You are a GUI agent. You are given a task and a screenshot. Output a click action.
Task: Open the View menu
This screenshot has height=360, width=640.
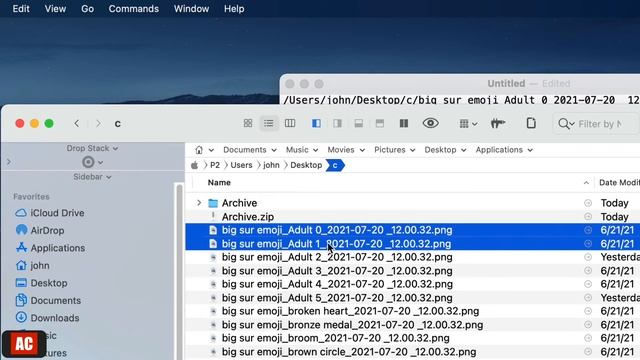(x=55, y=9)
